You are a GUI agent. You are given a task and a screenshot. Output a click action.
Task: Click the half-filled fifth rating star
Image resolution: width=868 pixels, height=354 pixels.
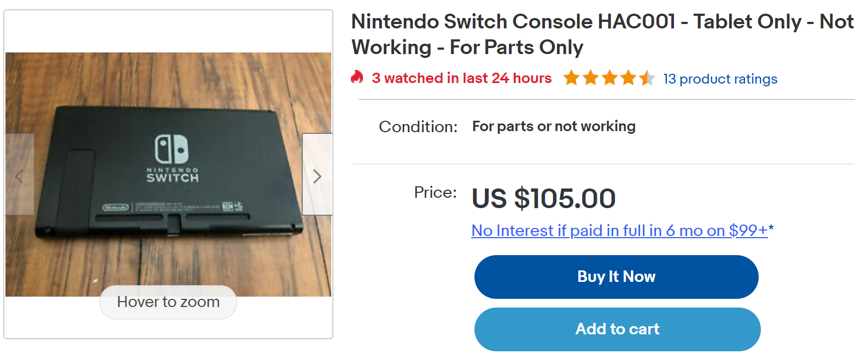pyautogui.click(x=647, y=78)
